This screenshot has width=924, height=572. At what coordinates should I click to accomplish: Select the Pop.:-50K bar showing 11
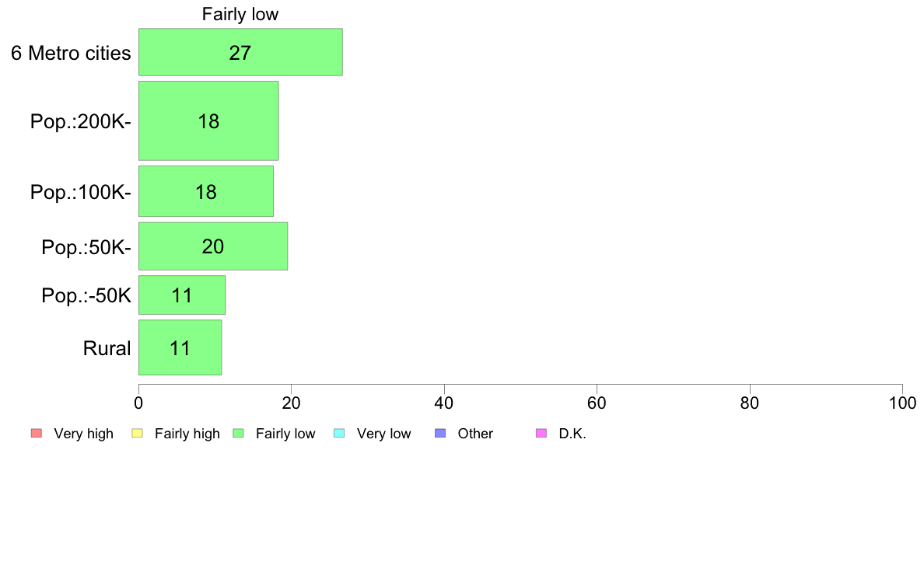(182, 295)
